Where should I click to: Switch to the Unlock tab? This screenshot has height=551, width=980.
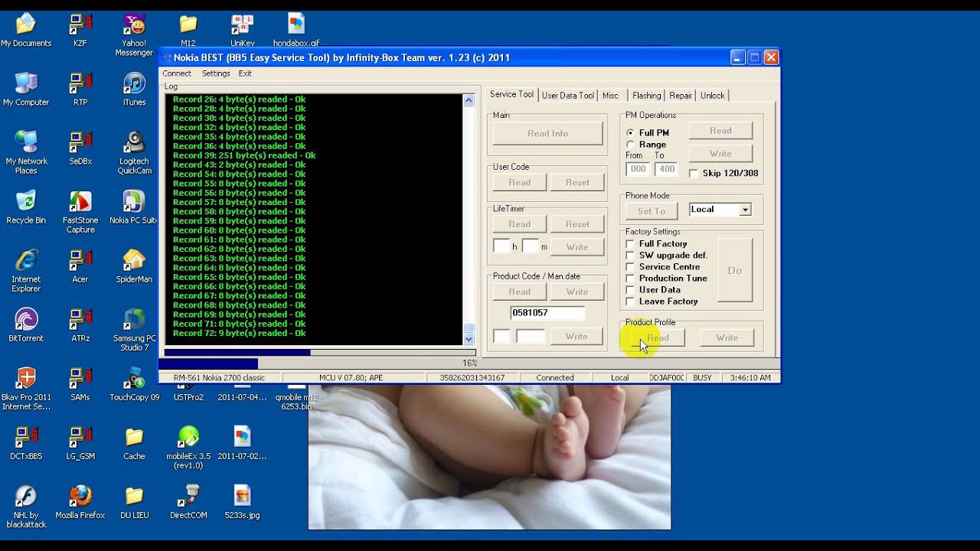712,96
